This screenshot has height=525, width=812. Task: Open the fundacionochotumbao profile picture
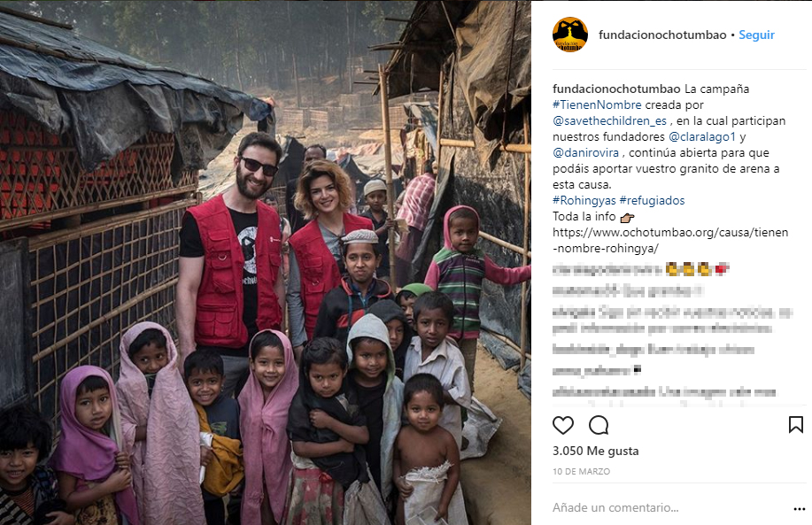point(570,35)
